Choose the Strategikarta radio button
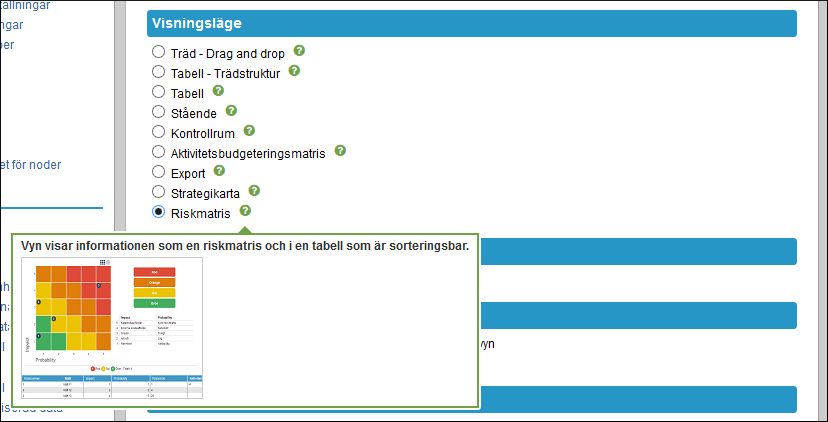The image size is (828, 422). coord(158,191)
